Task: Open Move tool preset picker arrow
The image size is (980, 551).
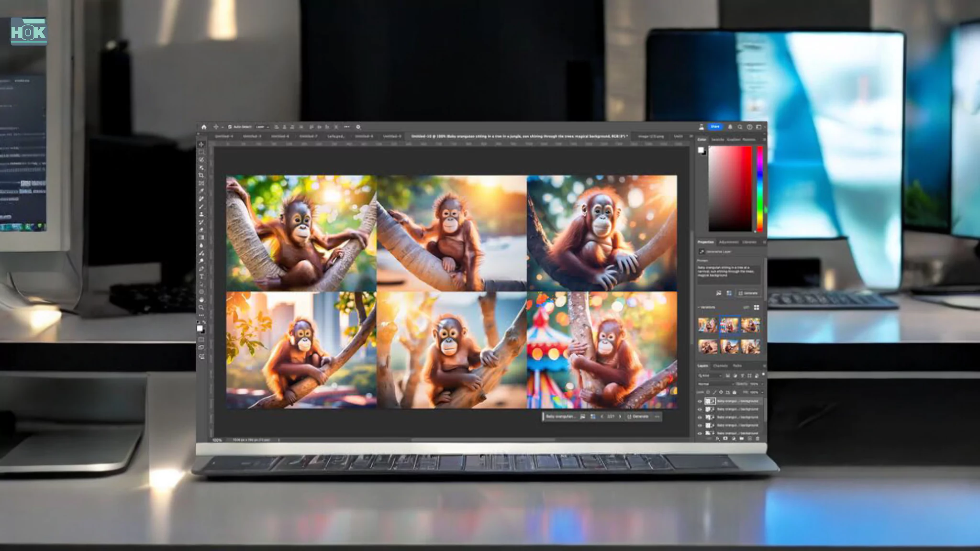Action: tap(223, 127)
